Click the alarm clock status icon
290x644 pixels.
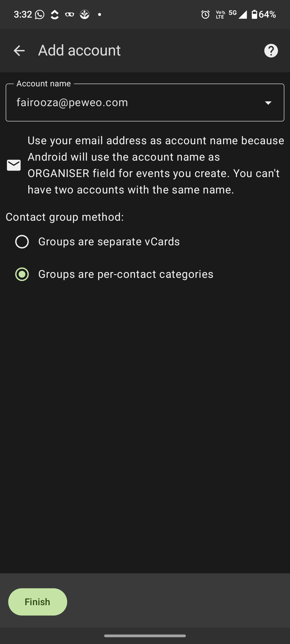pyautogui.click(x=205, y=14)
